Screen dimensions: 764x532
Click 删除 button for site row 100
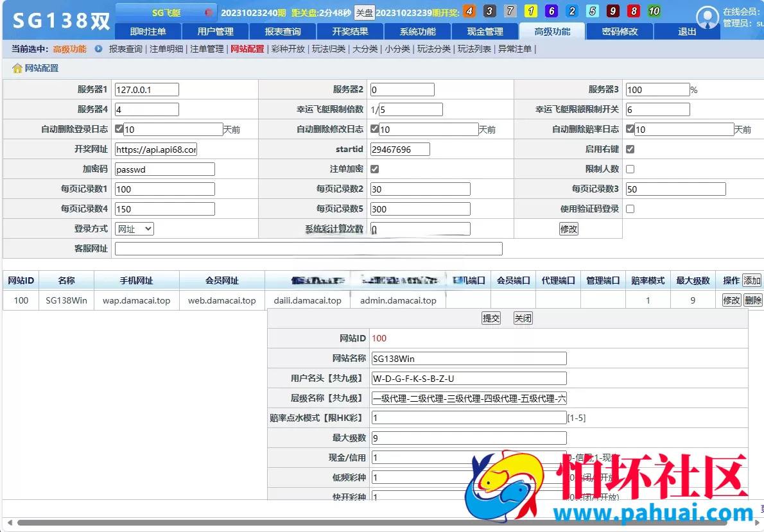(753, 300)
